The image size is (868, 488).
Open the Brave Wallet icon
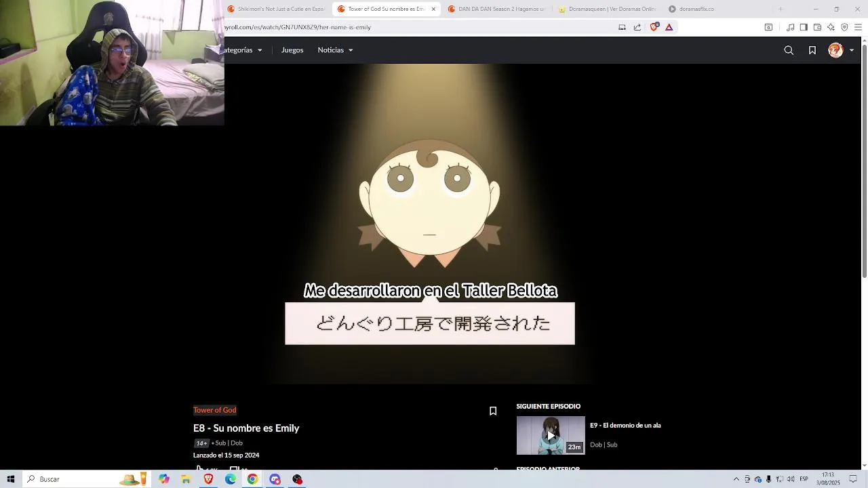[817, 27]
